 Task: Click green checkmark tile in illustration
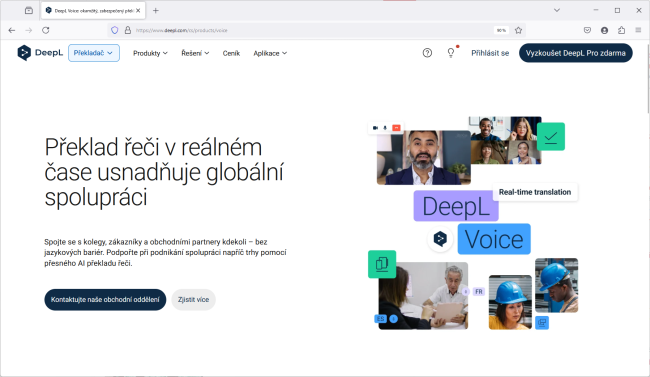point(551,136)
